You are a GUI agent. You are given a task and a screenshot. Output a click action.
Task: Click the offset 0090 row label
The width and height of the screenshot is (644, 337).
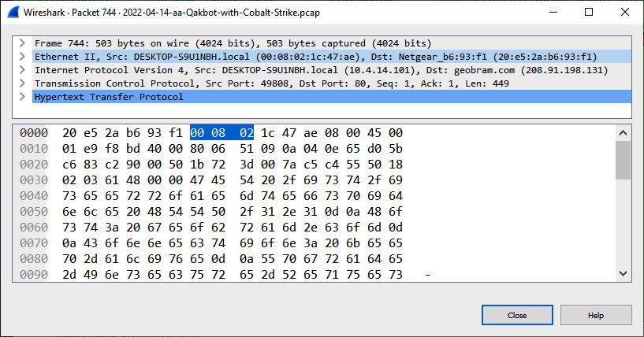point(34,275)
